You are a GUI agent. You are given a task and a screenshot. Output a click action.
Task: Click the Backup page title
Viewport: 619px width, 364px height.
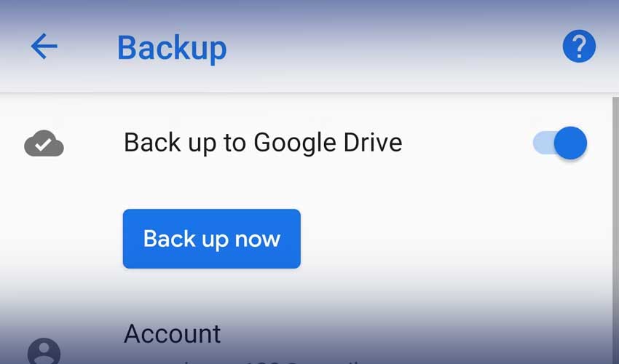tap(172, 48)
